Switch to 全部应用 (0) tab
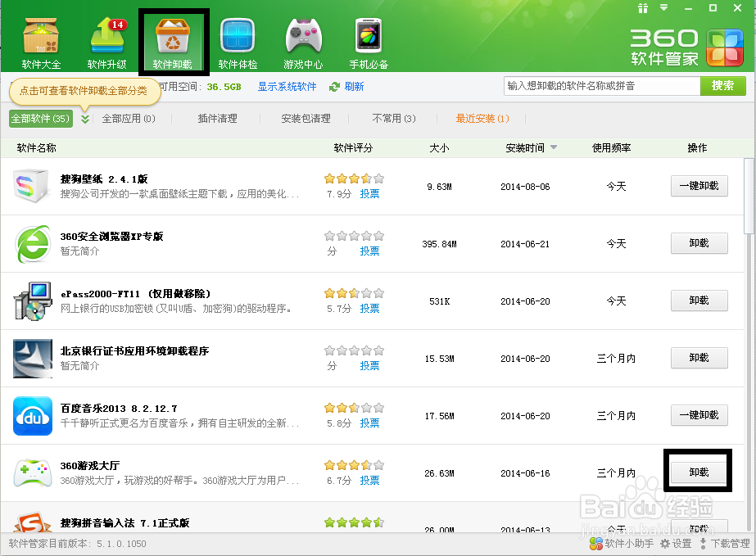 (129, 119)
